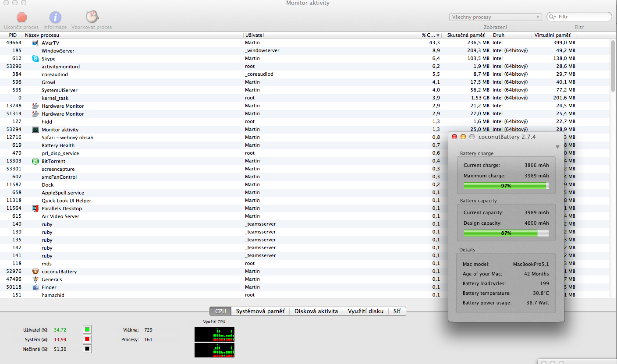Image resolution: width=617 pixels, height=364 pixels.
Task: Sort by PID column header
Action: 13,35
